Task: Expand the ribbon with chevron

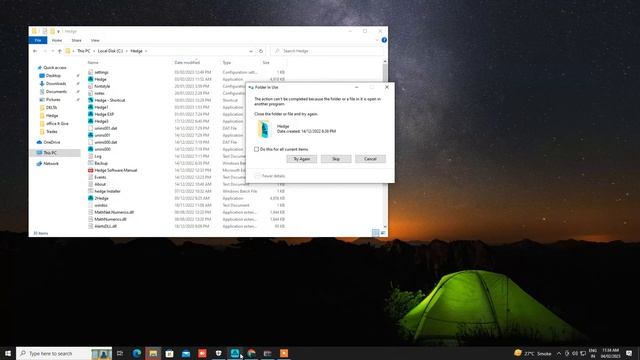Action: pos(377,40)
